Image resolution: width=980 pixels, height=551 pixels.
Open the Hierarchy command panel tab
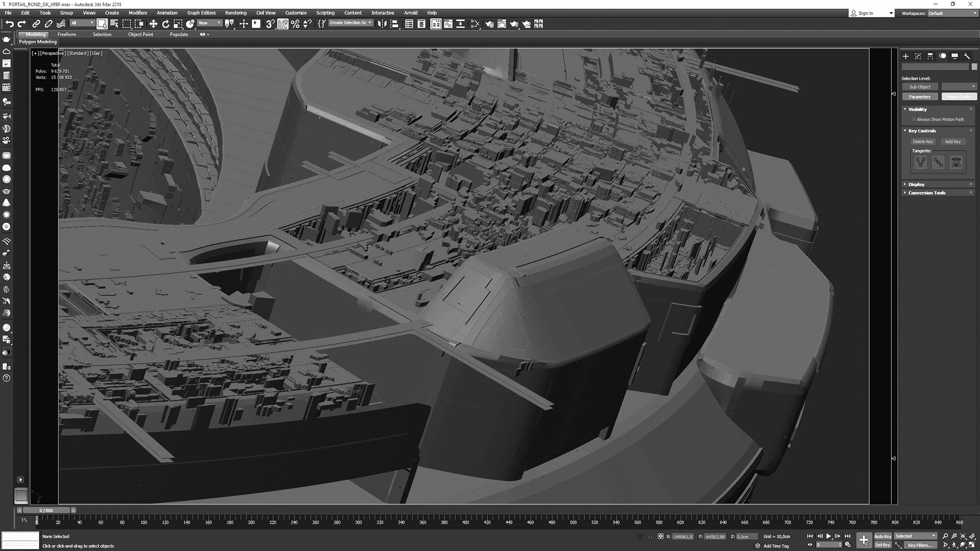930,56
